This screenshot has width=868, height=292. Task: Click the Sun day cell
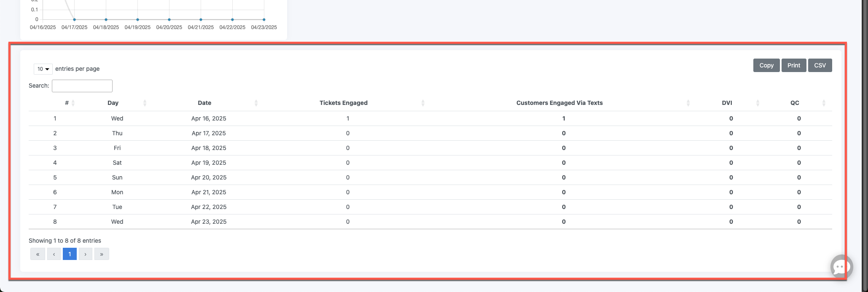point(117,177)
